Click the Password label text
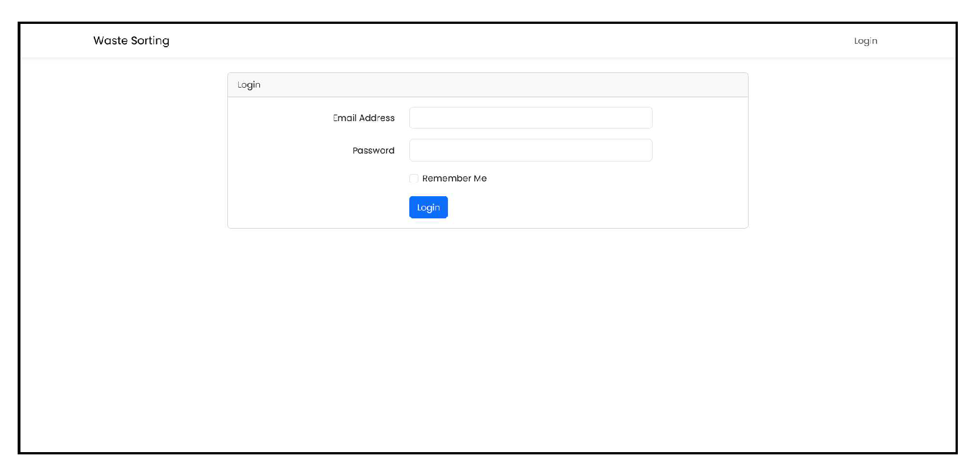The width and height of the screenshot is (980, 476). click(373, 151)
